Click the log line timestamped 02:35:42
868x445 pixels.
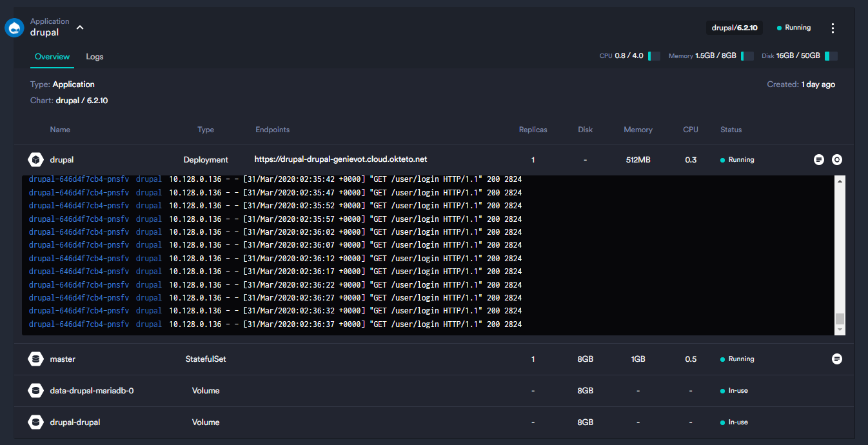(275, 179)
